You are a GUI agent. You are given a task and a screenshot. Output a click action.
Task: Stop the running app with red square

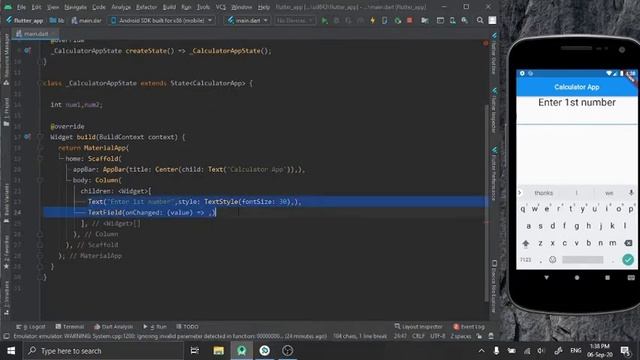[x=409, y=20]
